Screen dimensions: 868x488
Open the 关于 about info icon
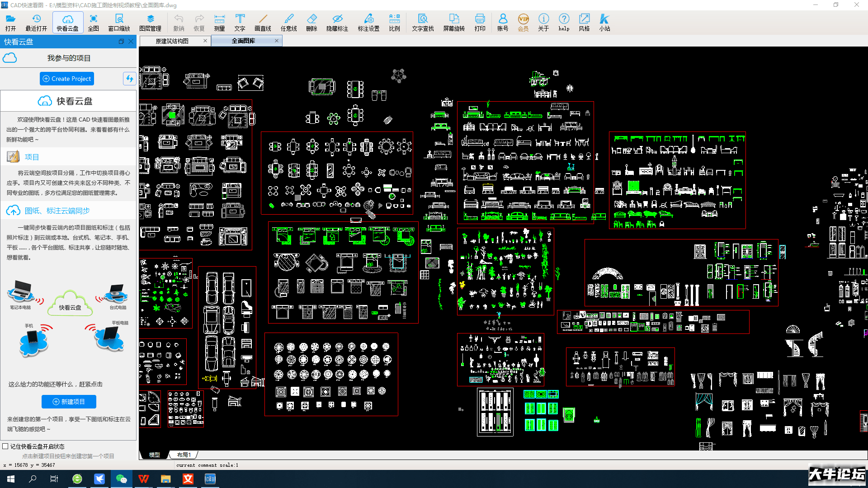click(x=543, y=22)
